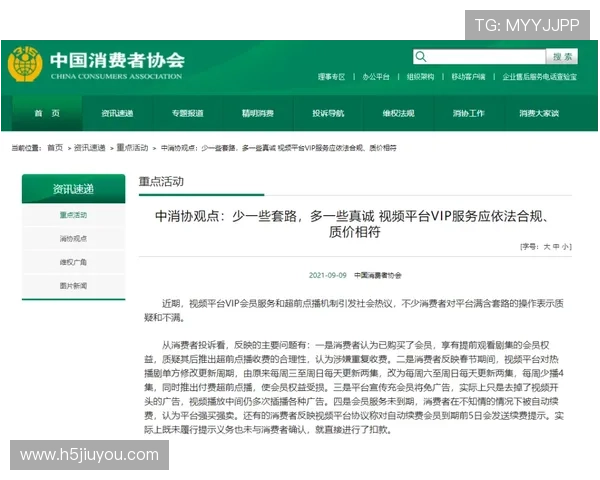
Task: Open the 维权法规 navigation item
Action: (398, 113)
